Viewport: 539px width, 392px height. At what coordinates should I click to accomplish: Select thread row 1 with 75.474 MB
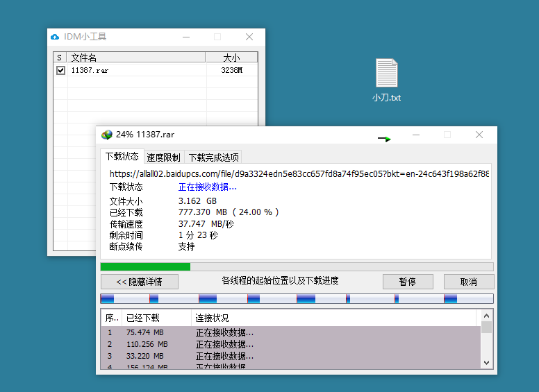[x=208, y=332]
